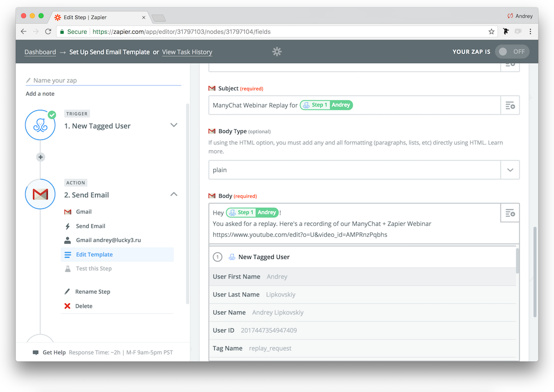
Task: Collapse the Send Email action step
Action: 174,194
